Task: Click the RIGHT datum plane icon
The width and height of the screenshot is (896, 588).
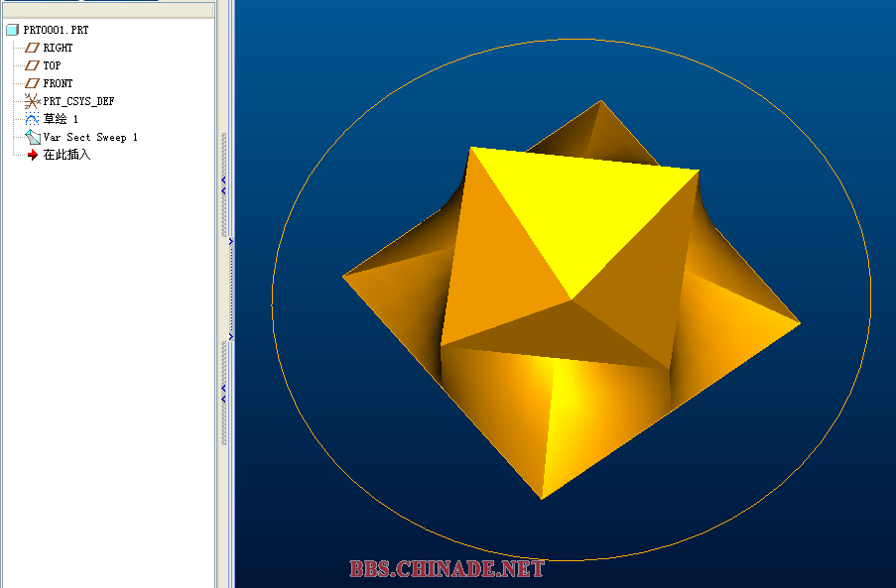Action: pos(32,48)
